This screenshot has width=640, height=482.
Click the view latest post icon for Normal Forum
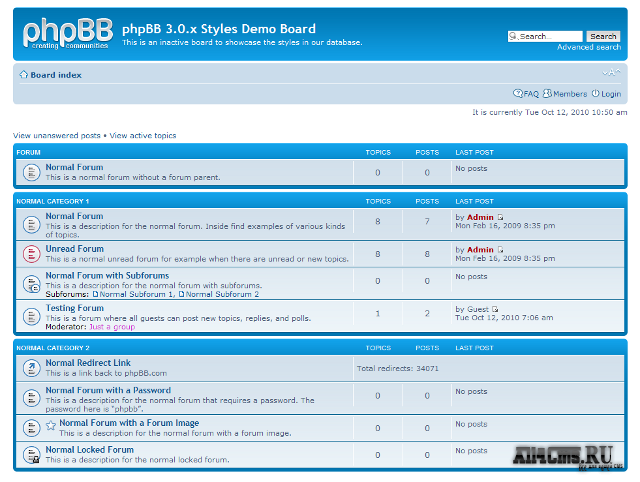(x=500, y=217)
